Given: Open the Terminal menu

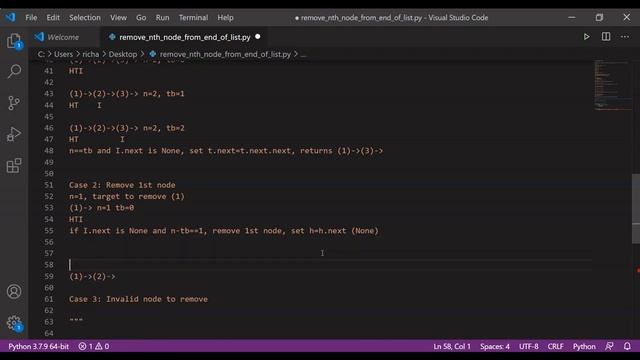Looking at the screenshot, I should [193, 18].
